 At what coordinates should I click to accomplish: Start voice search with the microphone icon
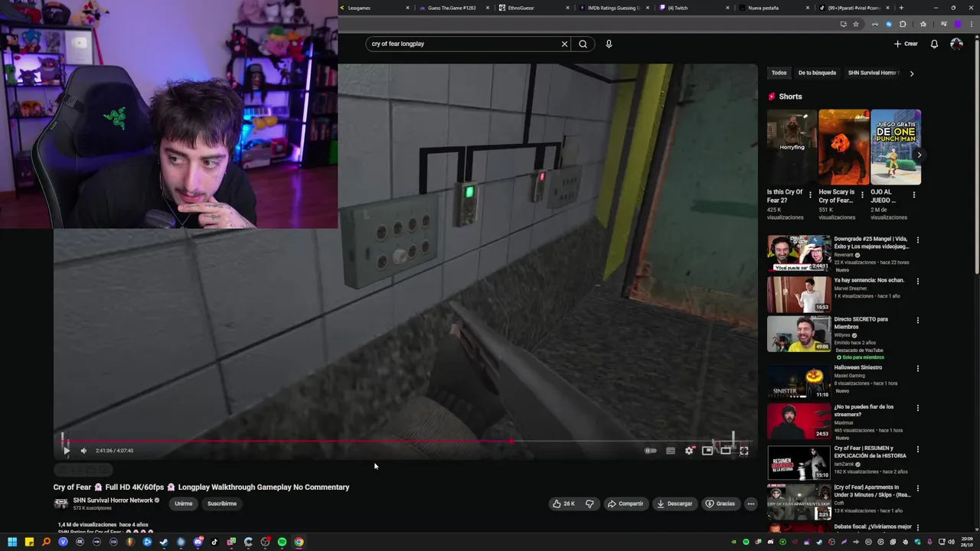click(x=609, y=44)
